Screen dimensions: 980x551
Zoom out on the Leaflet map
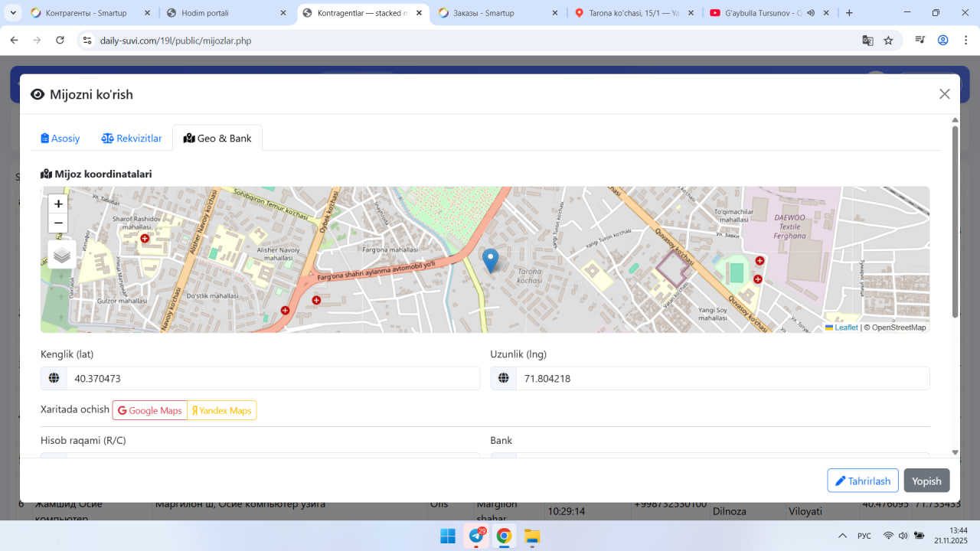[58, 223]
